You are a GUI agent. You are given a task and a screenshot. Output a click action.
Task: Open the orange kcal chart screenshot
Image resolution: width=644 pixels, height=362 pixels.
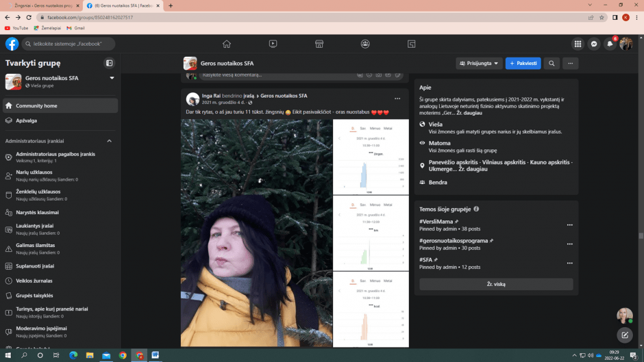371,309
